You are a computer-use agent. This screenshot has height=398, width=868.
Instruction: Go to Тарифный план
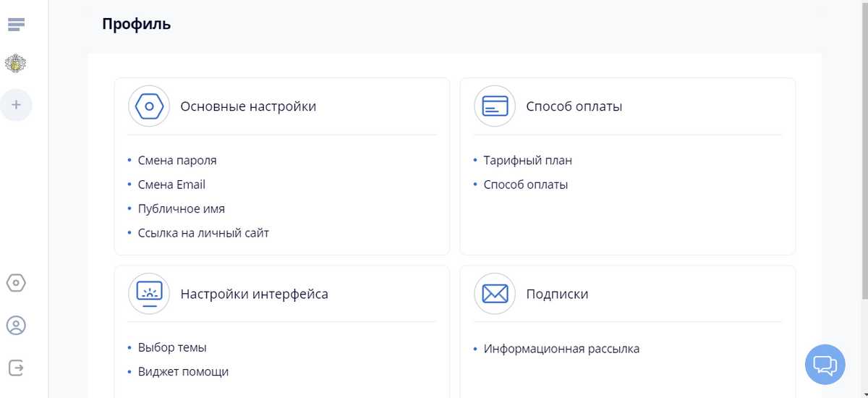click(527, 161)
